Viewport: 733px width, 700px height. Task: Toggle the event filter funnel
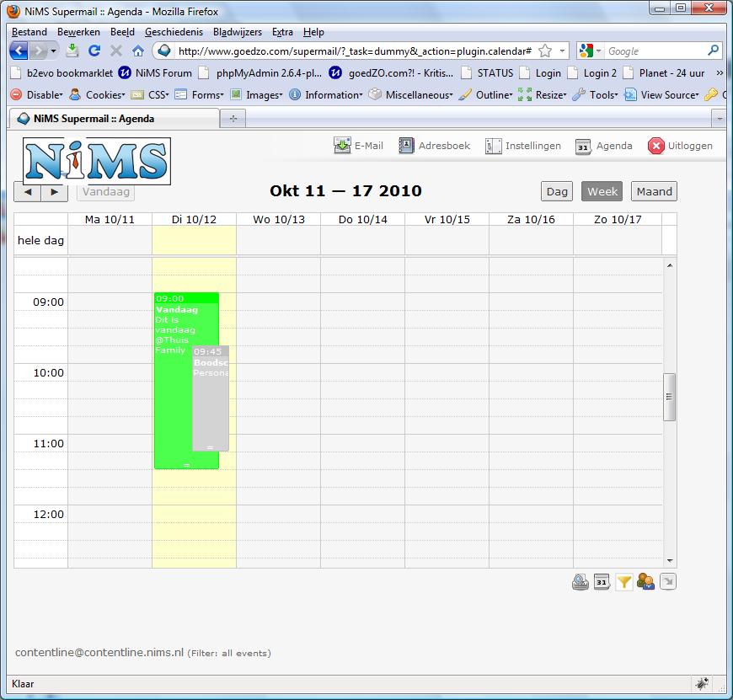(623, 581)
